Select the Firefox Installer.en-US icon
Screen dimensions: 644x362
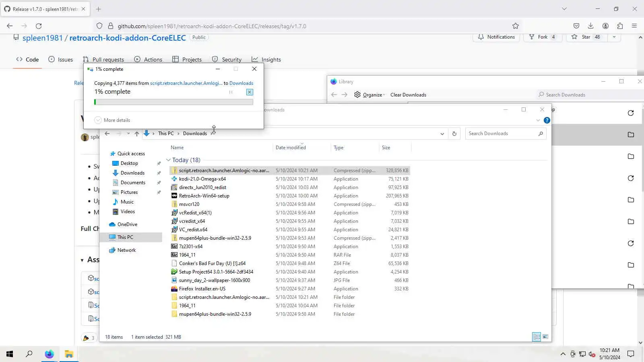click(174, 289)
